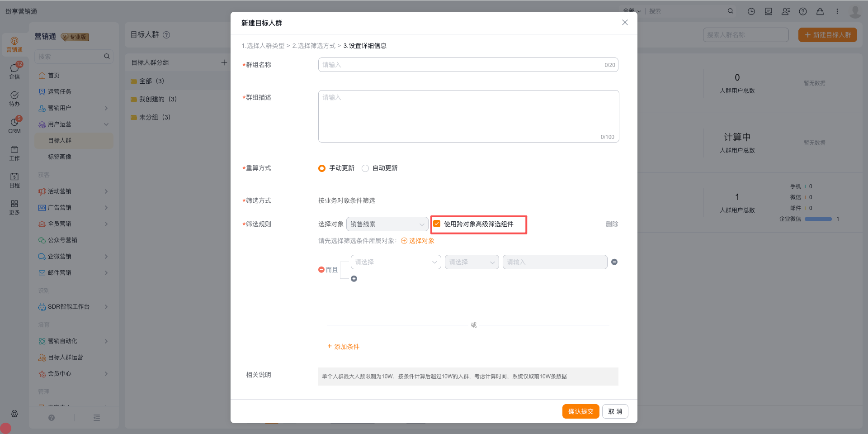This screenshot has width=868, height=434.
Task: Click the settings gear at the bottom left
Action: click(14, 414)
